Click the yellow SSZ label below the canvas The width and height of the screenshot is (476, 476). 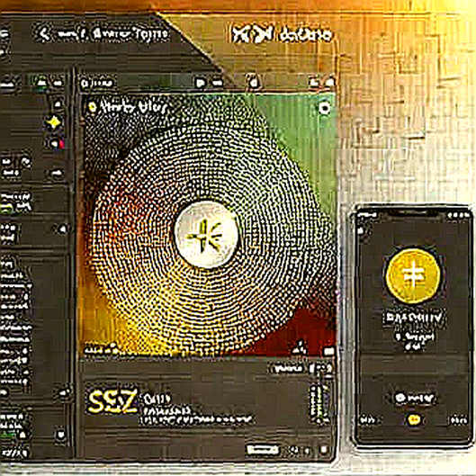click(112, 401)
